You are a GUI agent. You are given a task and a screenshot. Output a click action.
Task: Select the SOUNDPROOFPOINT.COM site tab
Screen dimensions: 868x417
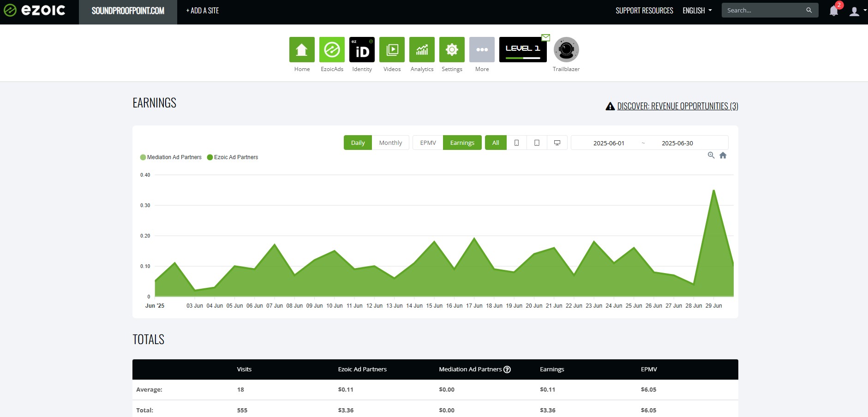(x=128, y=11)
